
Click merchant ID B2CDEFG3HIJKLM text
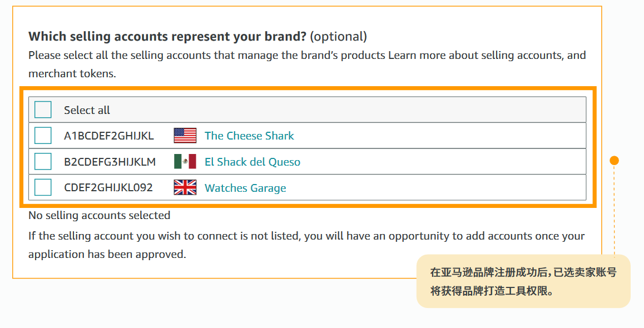(110, 162)
